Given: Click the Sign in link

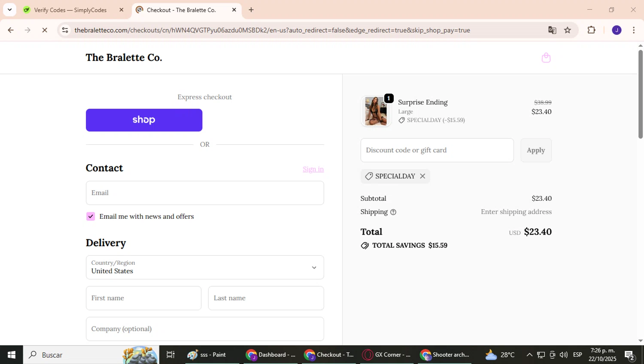Looking at the screenshot, I should [313, 169].
